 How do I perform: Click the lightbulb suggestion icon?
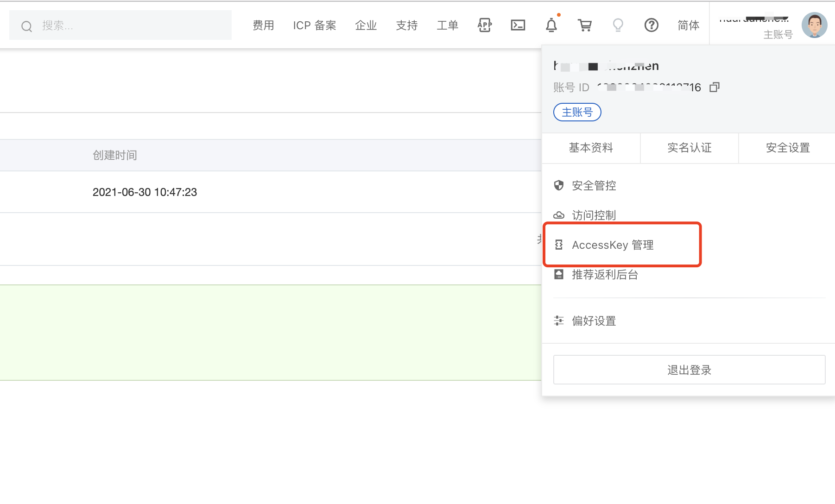click(618, 25)
